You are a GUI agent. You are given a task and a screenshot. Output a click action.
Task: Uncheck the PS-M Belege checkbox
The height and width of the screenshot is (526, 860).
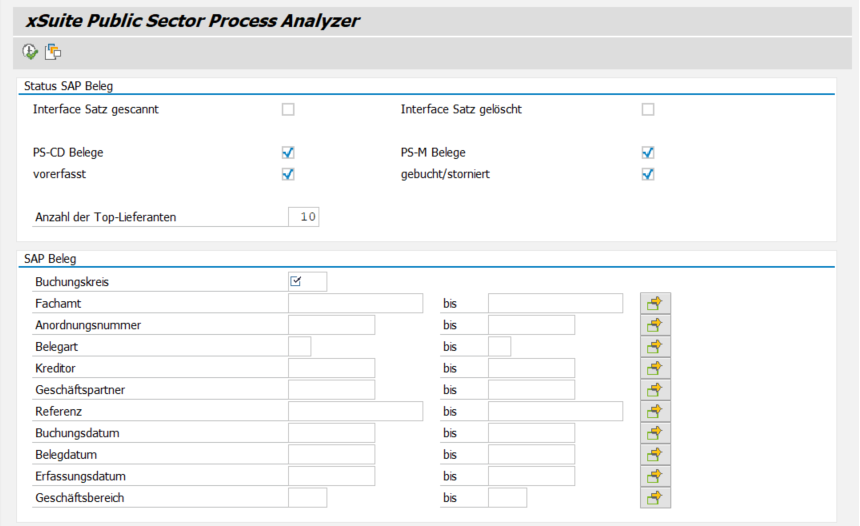(648, 152)
